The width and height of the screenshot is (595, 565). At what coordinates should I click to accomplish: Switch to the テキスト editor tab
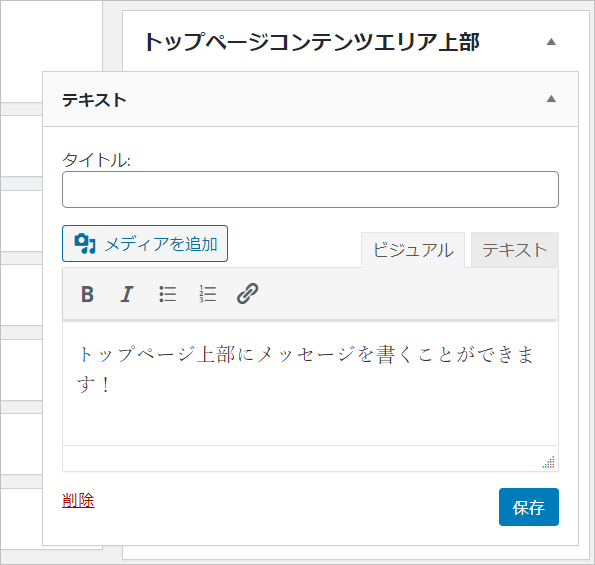click(x=515, y=250)
